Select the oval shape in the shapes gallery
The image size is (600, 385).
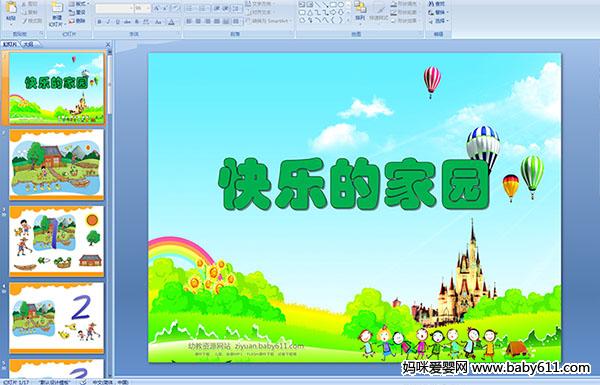coord(340,4)
